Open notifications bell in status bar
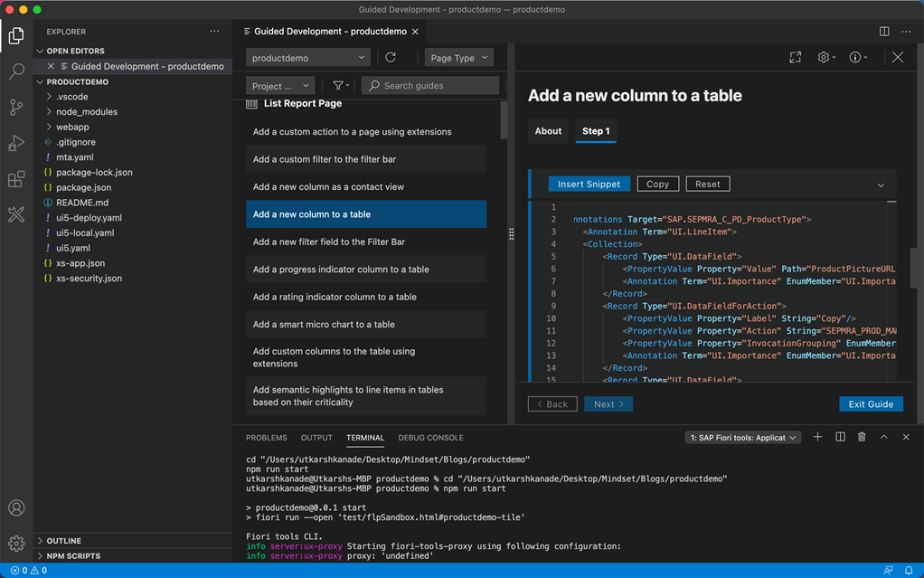 point(909,571)
